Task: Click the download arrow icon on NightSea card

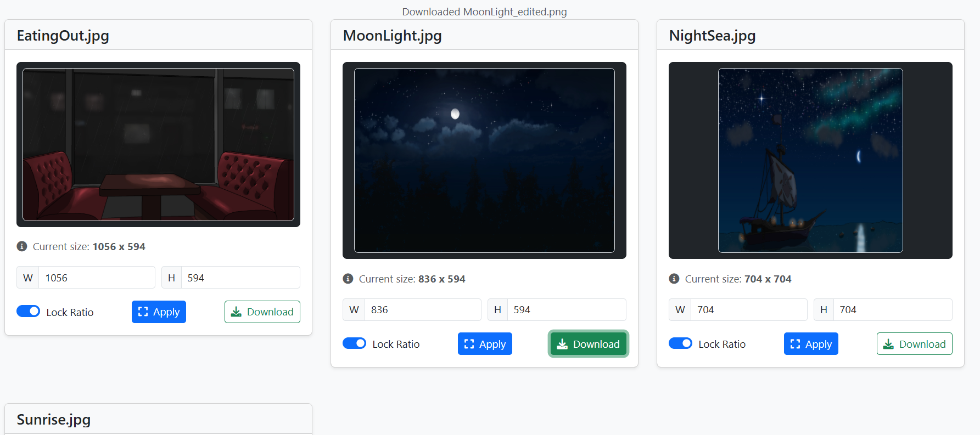Action: 888,344
